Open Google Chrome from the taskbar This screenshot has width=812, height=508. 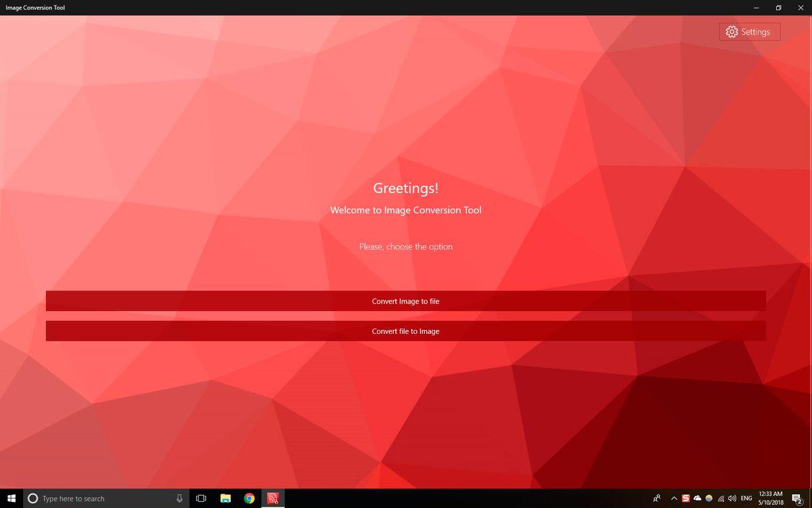click(x=249, y=499)
